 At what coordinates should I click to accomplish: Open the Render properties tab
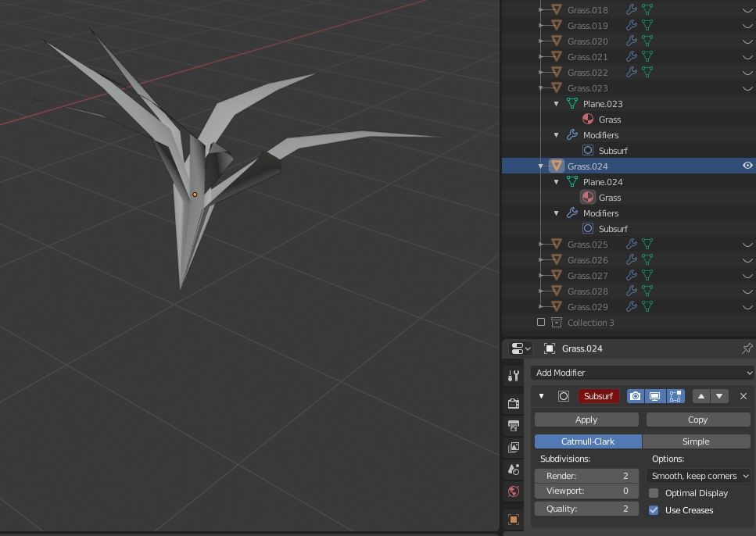click(514, 404)
